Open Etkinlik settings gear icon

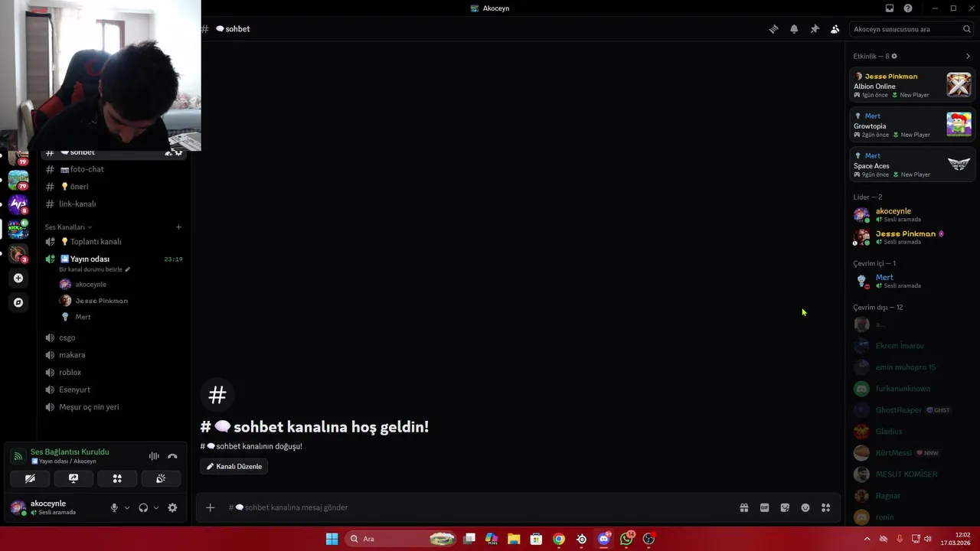894,56
